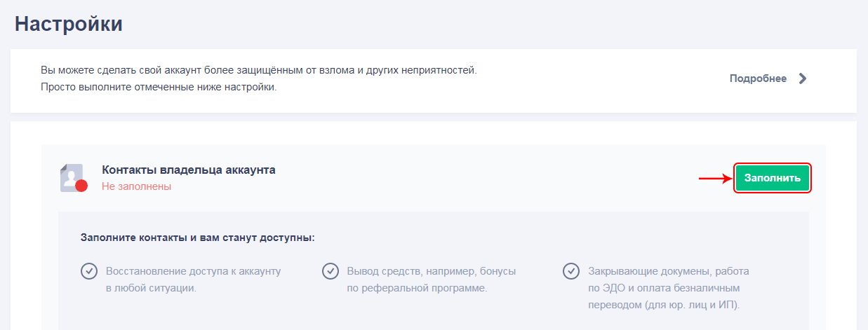The width and height of the screenshot is (868, 330).
Task: Click the account owner contacts avatar icon
Action: click(x=73, y=178)
